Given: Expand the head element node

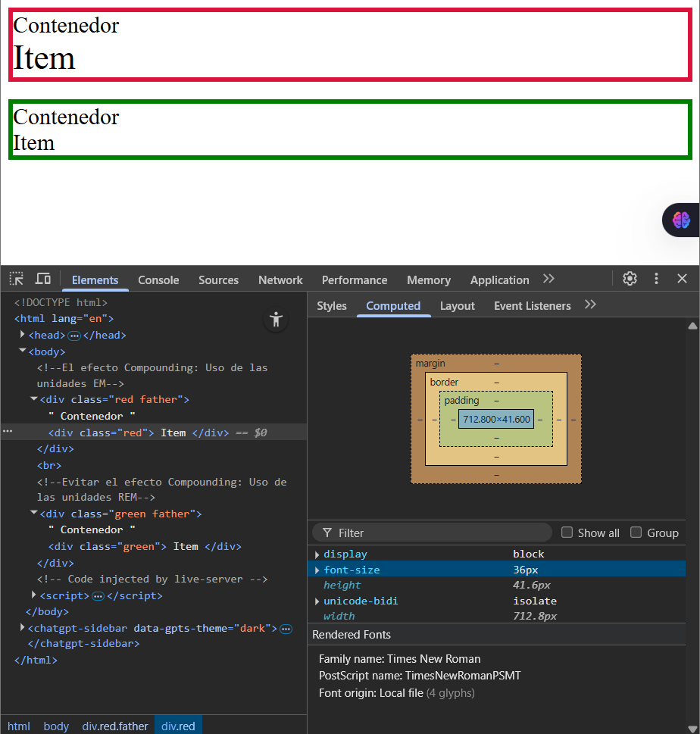Looking at the screenshot, I should pyautogui.click(x=22, y=335).
